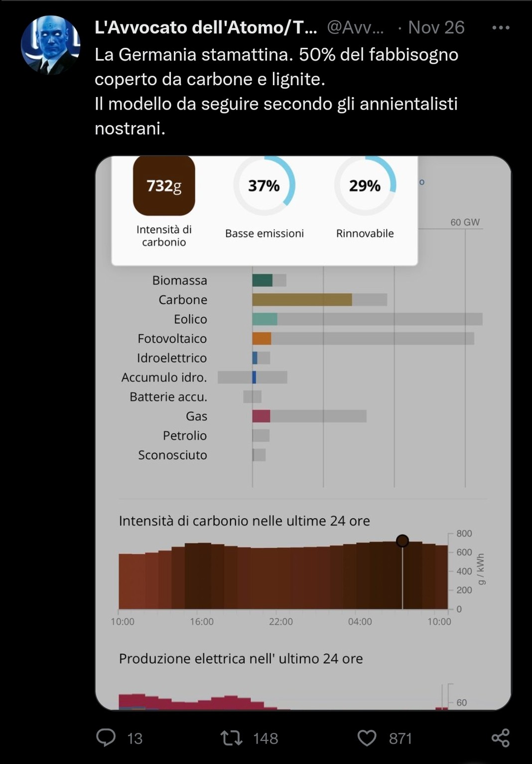Select the 29% renewable gauge
This screenshot has width=532, height=764.
[x=365, y=186]
